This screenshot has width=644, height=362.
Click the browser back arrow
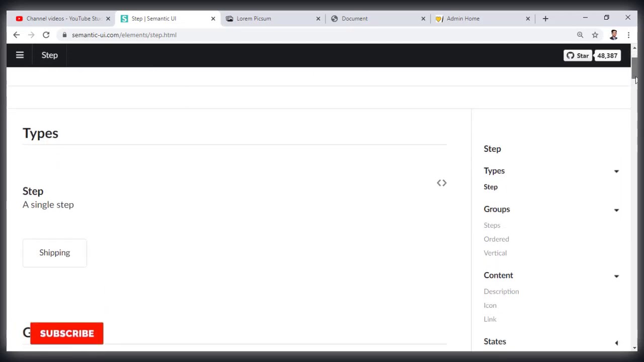(17, 35)
